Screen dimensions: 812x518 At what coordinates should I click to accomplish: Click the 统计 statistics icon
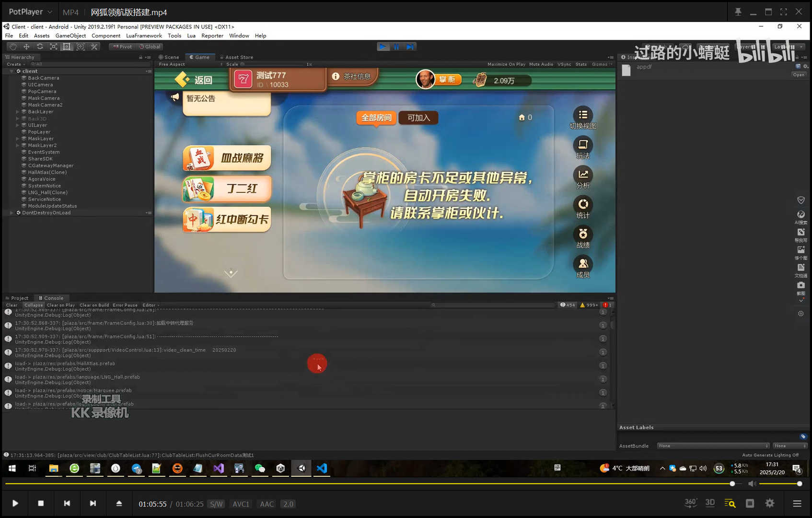(x=583, y=205)
